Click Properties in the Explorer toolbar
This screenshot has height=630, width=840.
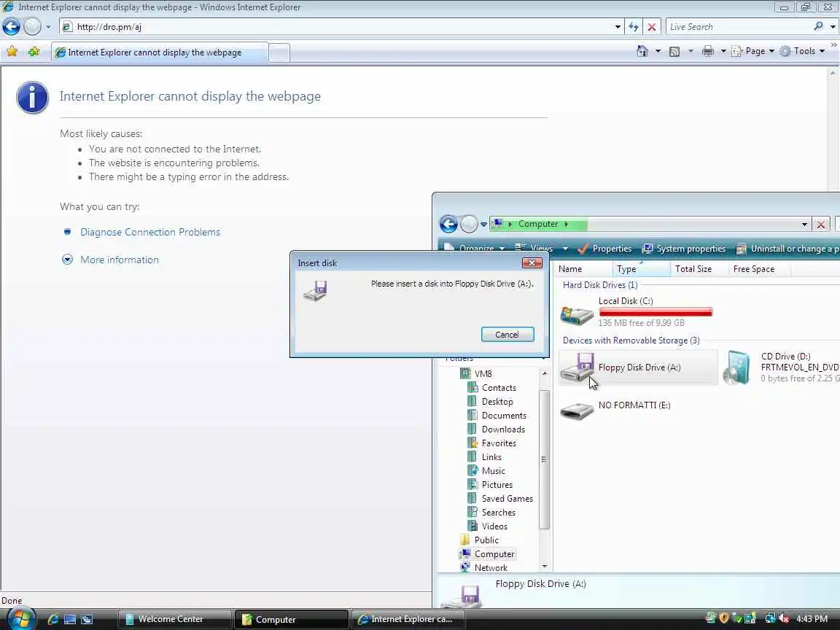(x=604, y=249)
